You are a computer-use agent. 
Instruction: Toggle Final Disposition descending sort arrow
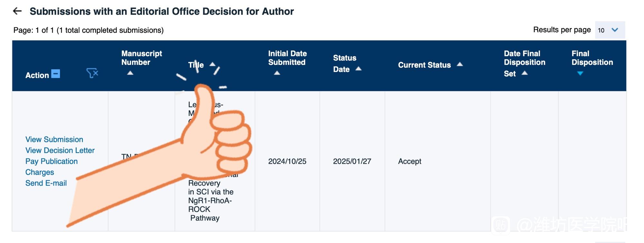tap(580, 73)
